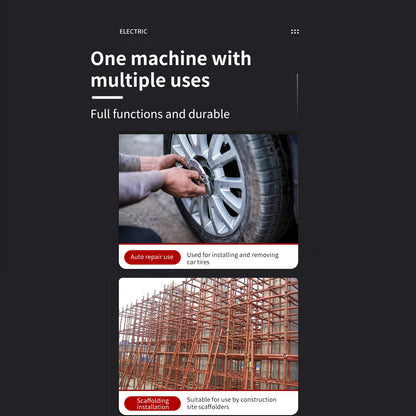Click the Scaffolding installation red badge

tap(152, 404)
